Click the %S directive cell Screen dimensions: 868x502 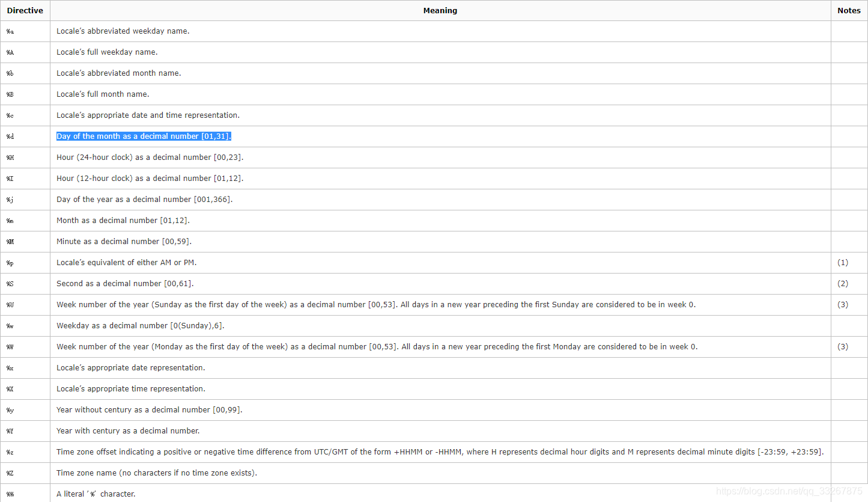click(x=25, y=284)
